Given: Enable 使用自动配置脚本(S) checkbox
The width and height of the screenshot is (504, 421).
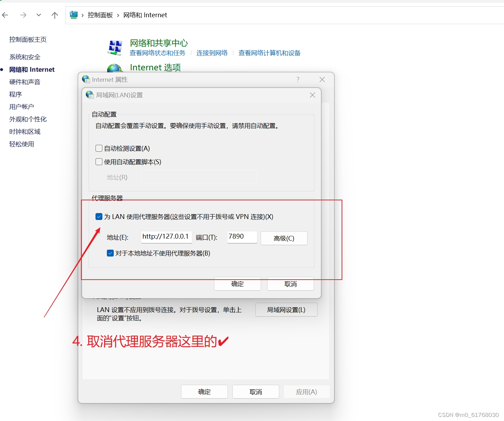Looking at the screenshot, I should (99, 162).
